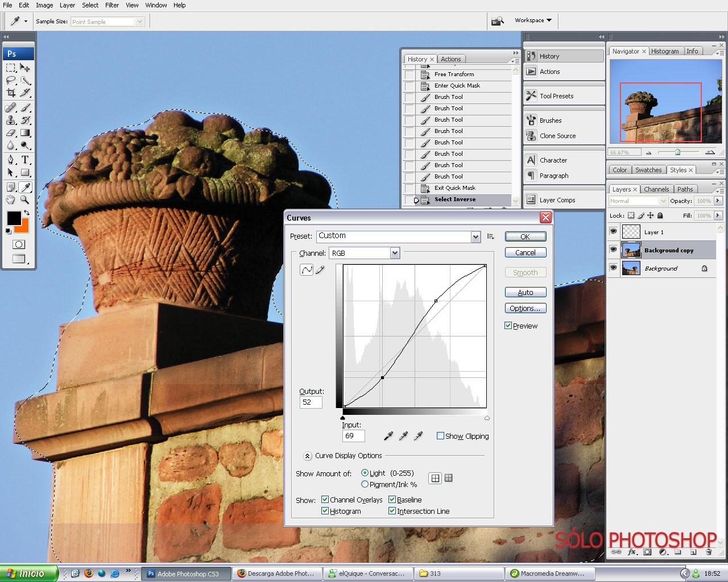Select the Pigment/Ink % radio button
This screenshot has width=728, height=582.
[x=365, y=484]
